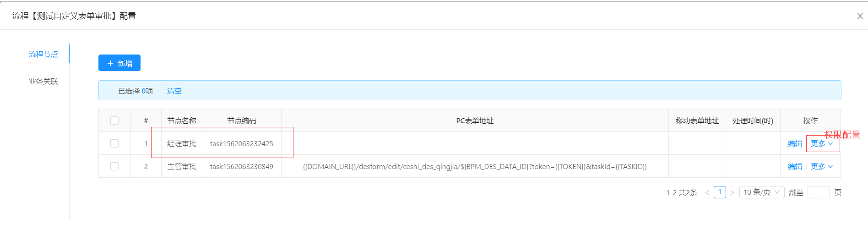Click the 清空 link
Image resolution: width=868 pixels, height=235 pixels.
coord(174,91)
